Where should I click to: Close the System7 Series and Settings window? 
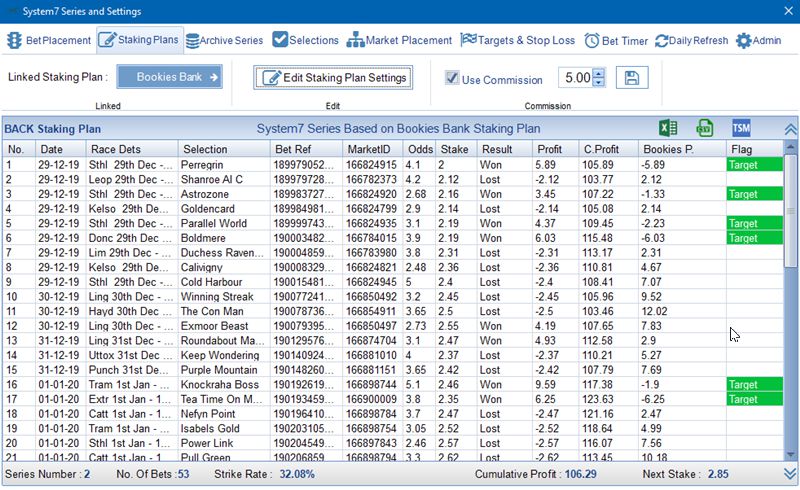coord(788,11)
